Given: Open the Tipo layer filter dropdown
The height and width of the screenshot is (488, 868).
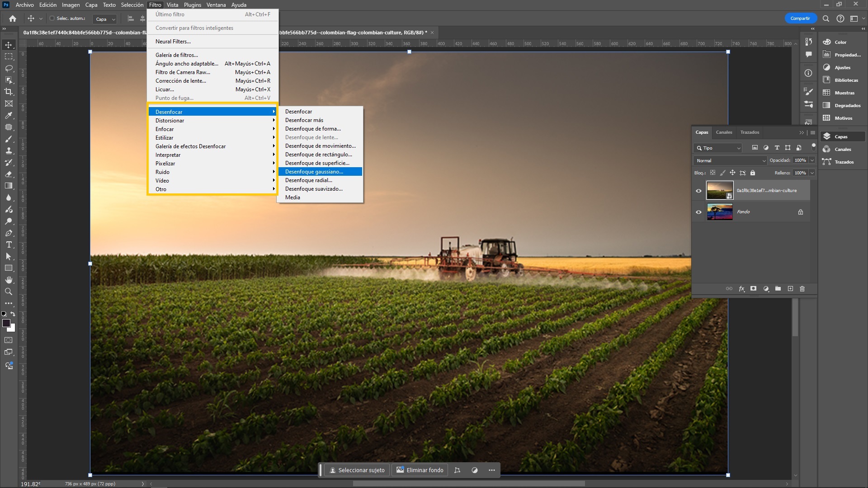Looking at the screenshot, I should tap(718, 148).
